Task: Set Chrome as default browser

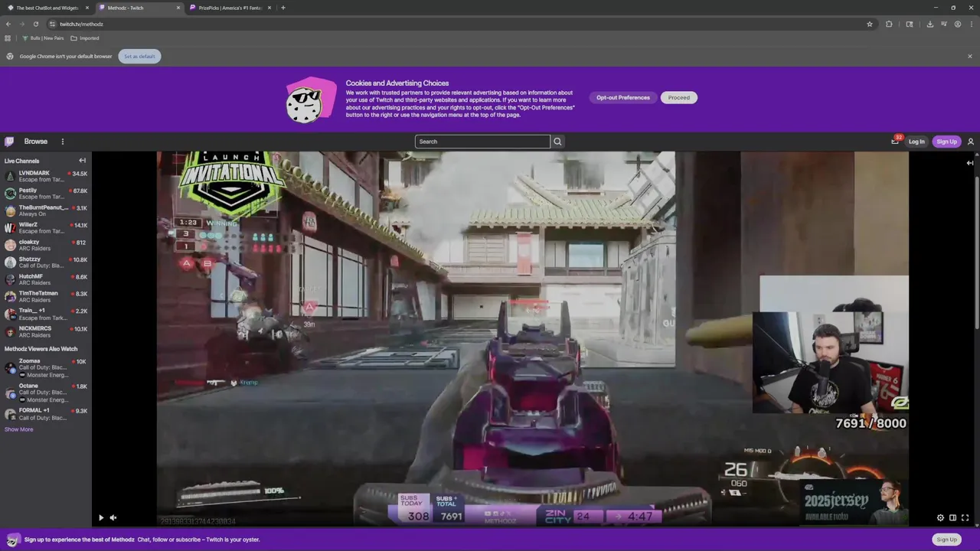Action: (139, 56)
